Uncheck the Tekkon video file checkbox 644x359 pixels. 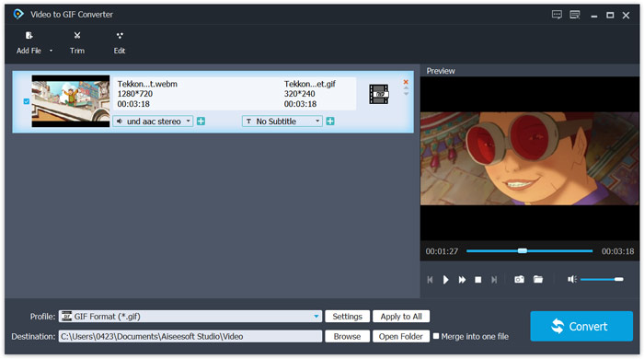[x=27, y=101]
